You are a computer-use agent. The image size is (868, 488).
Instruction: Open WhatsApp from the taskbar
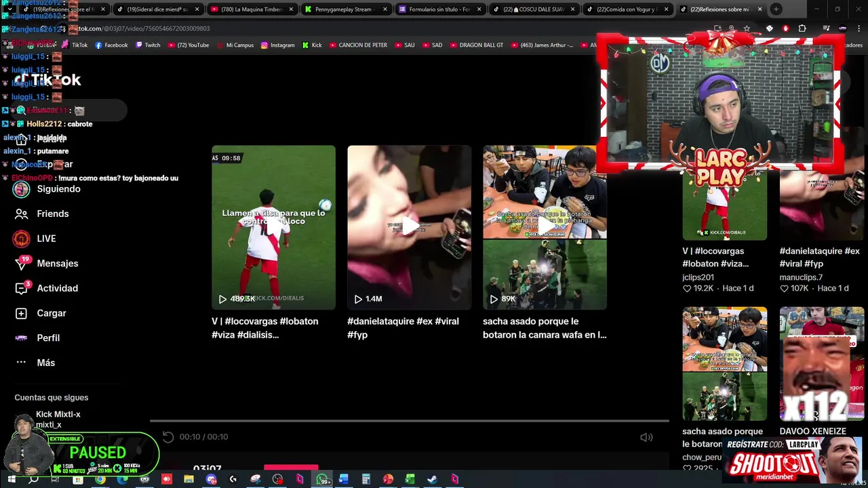(321, 479)
